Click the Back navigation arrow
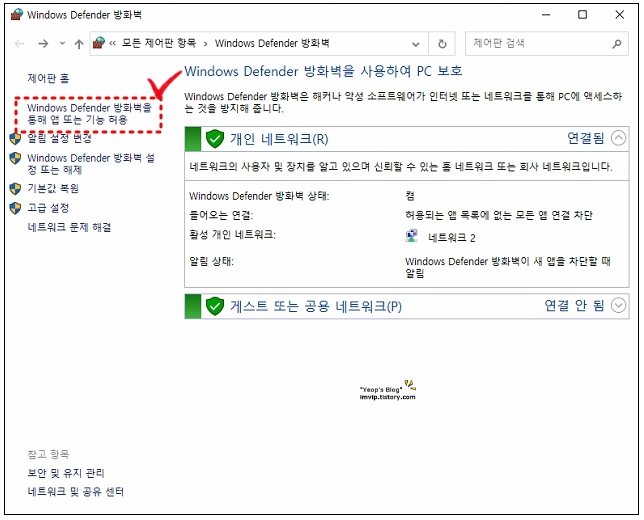644x520 pixels. click(x=19, y=44)
